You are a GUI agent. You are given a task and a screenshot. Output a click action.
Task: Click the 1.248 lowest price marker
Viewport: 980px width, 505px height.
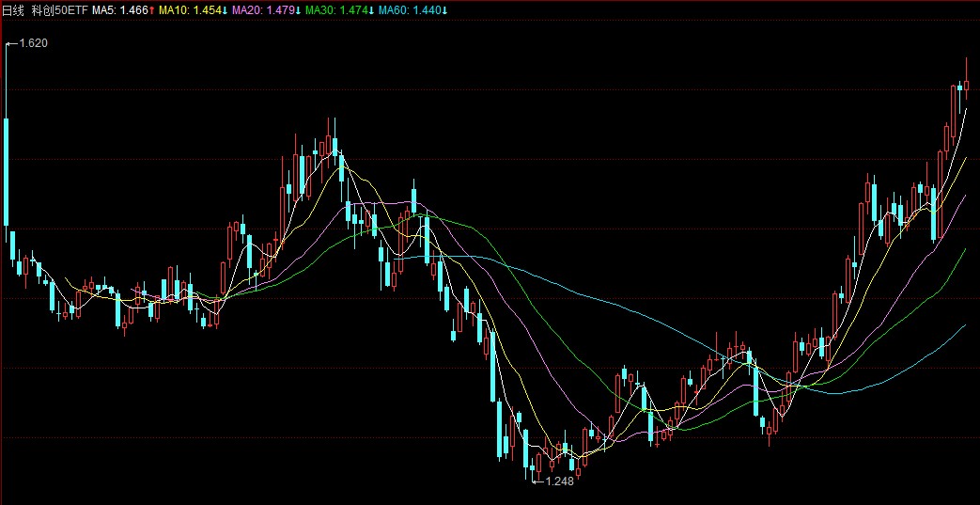pyautogui.click(x=559, y=481)
